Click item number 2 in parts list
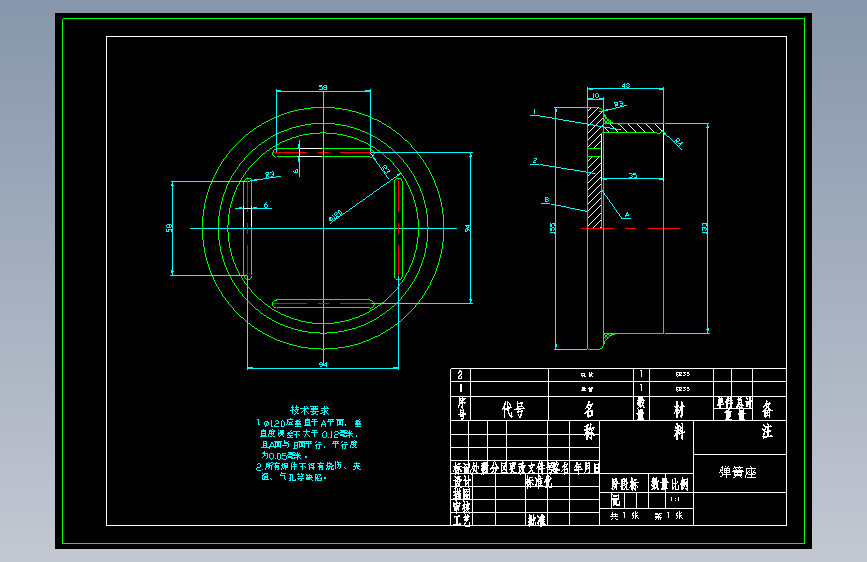The height and width of the screenshot is (562, 867). 460,375
